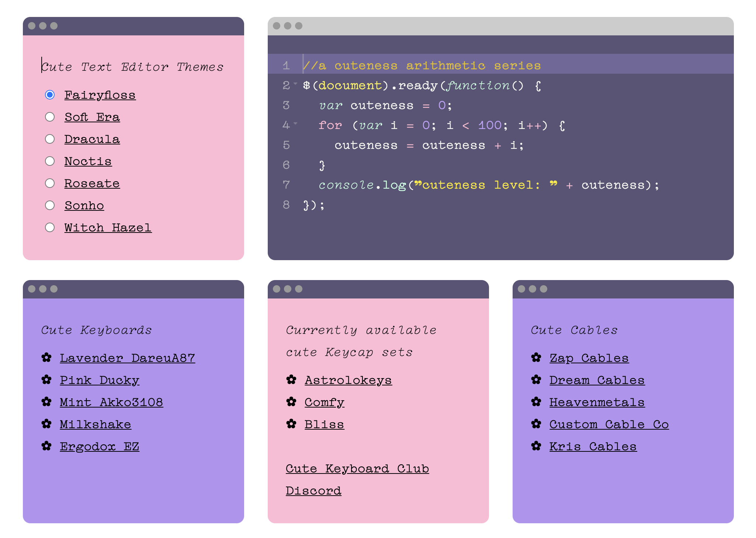Screen dimensions: 756x538
Task: Open the Comfy keycap set link
Action: tap(325, 402)
